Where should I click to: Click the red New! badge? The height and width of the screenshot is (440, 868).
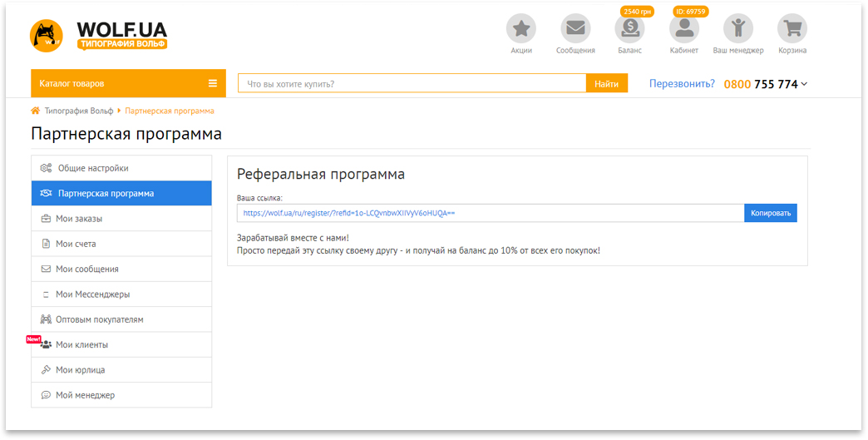click(34, 339)
